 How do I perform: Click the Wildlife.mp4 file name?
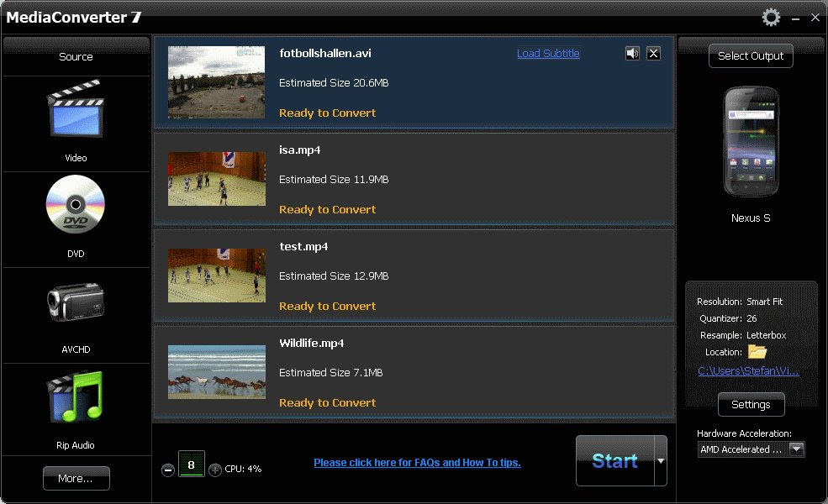point(312,343)
